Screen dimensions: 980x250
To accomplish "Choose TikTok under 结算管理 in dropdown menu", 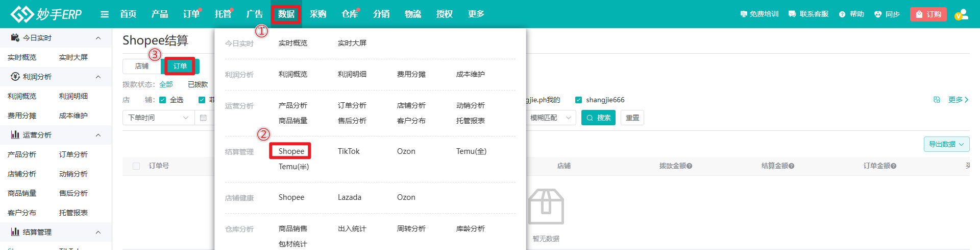I will 349,151.
